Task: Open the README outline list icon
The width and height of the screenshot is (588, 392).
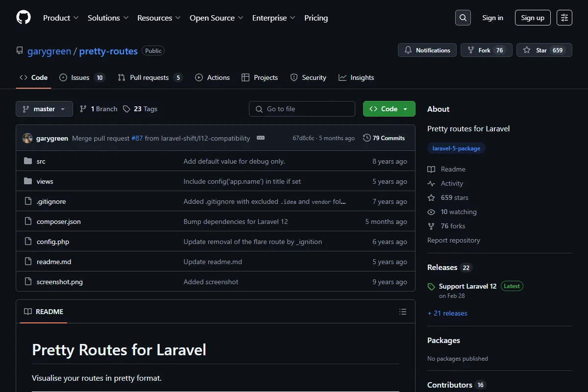Action: [403, 312]
